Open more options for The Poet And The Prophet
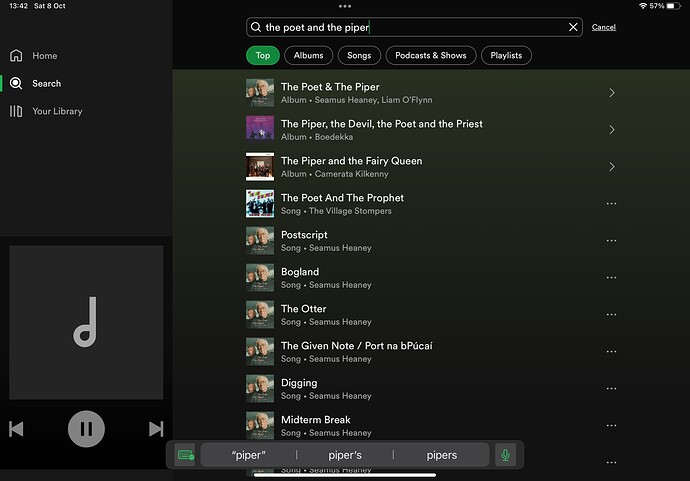The image size is (690, 481). (611, 204)
